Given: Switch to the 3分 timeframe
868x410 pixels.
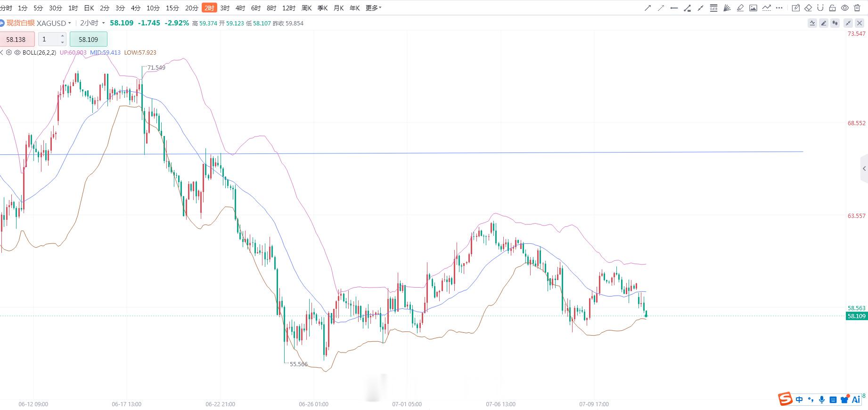Looking at the screenshot, I should [x=120, y=8].
